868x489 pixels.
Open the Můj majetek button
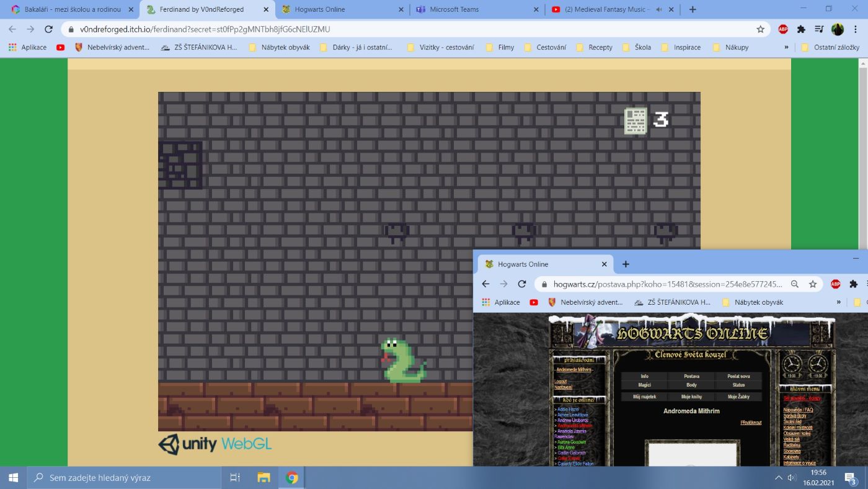(x=644, y=397)
